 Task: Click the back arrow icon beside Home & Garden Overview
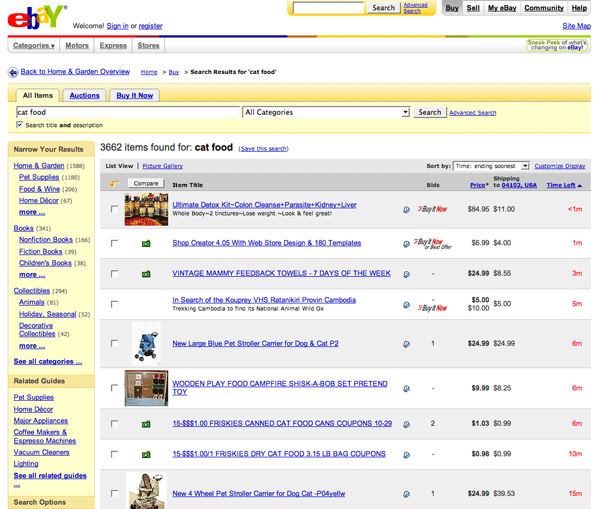[x=13, y=72]
